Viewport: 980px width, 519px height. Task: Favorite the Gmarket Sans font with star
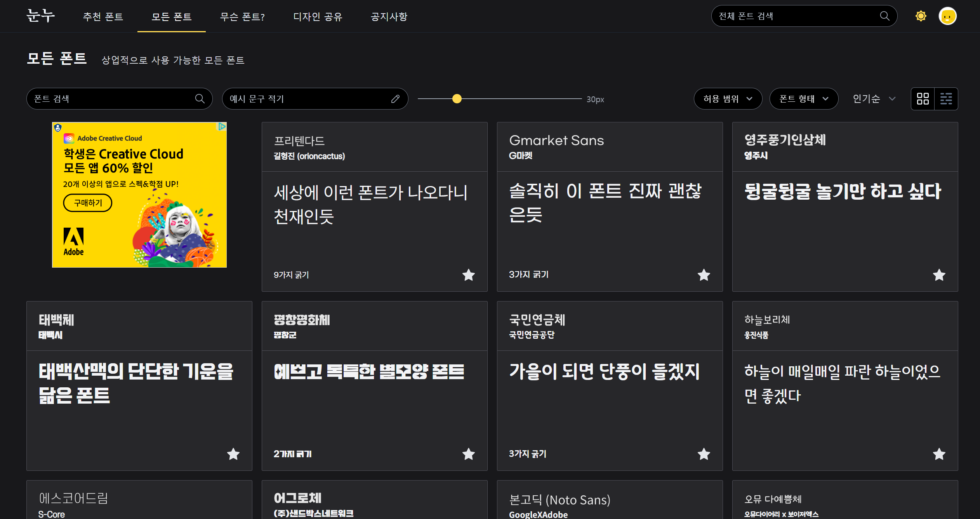[x=704, y=275]
